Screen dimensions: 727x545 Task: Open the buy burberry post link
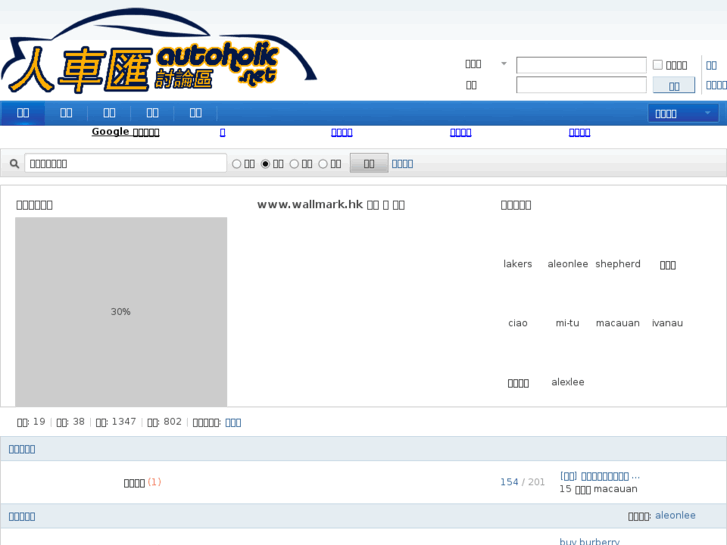coord(589,541)
